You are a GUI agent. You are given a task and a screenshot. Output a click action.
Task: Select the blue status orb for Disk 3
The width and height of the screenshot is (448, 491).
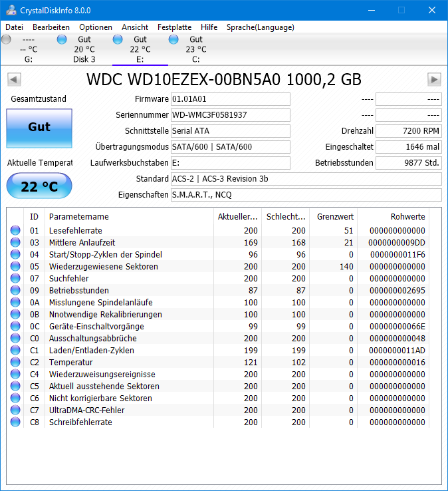point(62,39)
